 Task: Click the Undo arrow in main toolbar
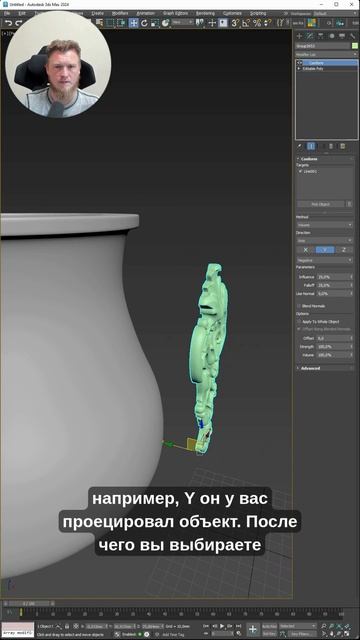tap(9, 23)
